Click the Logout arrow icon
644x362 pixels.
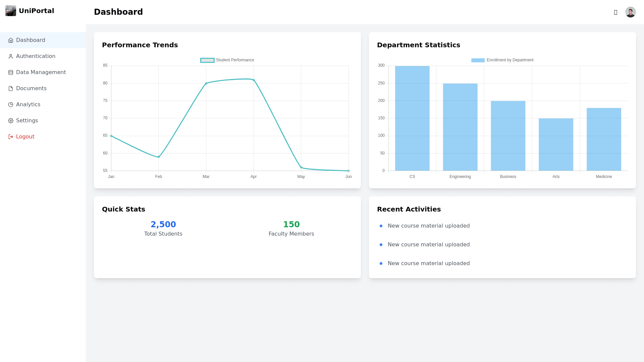[11, 137]
